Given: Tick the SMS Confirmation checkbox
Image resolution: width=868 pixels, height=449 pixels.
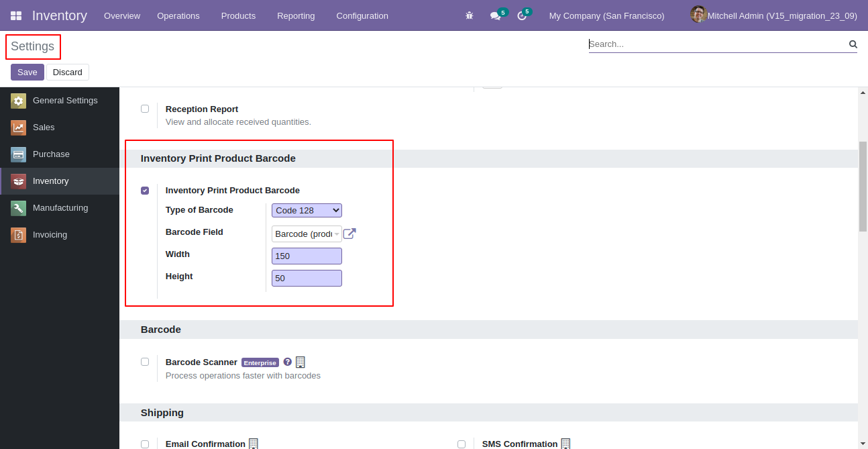Looking at the screenshot, I should click(462, 444).
